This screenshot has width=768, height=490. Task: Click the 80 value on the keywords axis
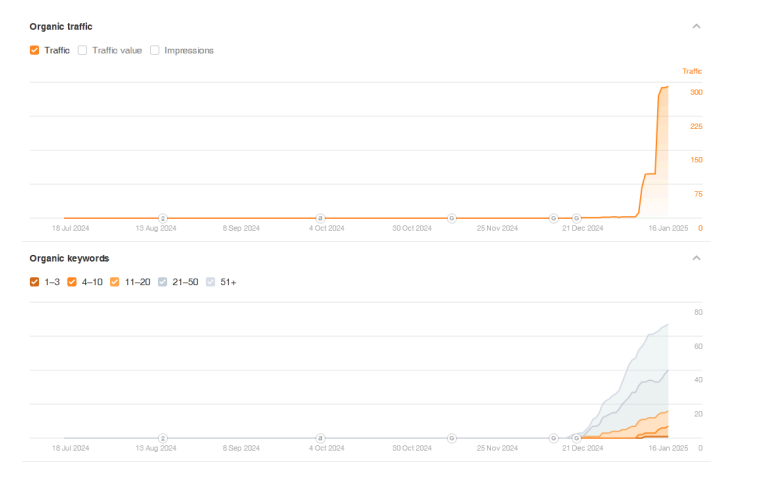point(698,312)
